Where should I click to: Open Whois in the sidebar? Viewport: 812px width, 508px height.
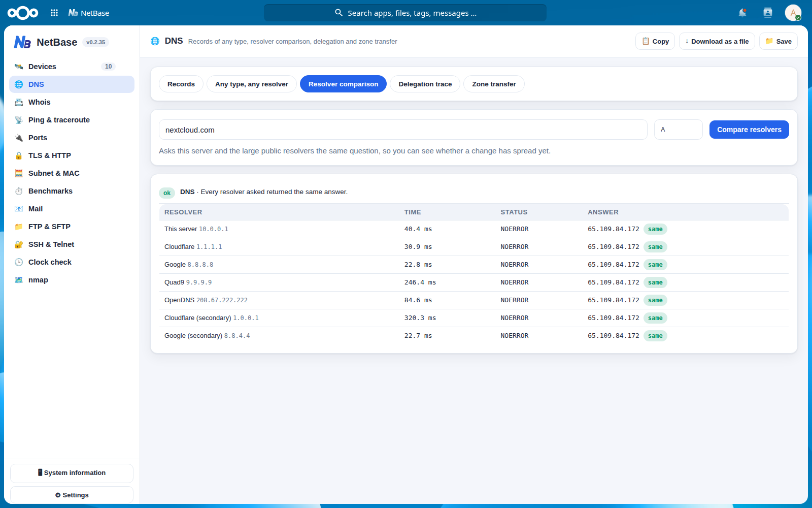pos(72,102)
